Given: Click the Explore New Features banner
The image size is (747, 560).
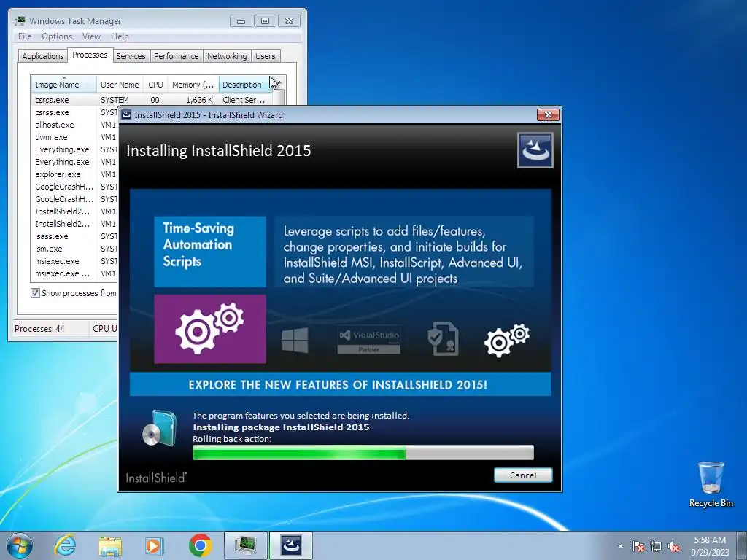Looking at the screenshot, I should [340, 384].
